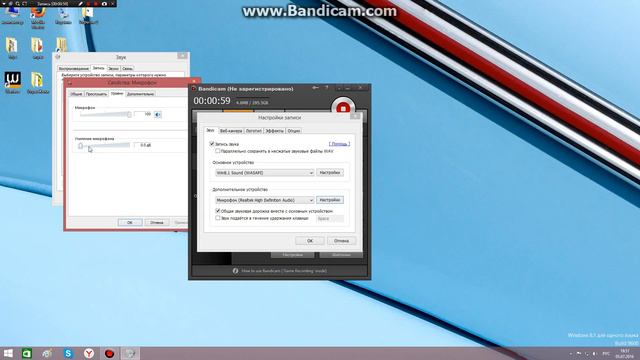
Task: Click the Bandicam help question mark icon
Action: tap(326, 87)
